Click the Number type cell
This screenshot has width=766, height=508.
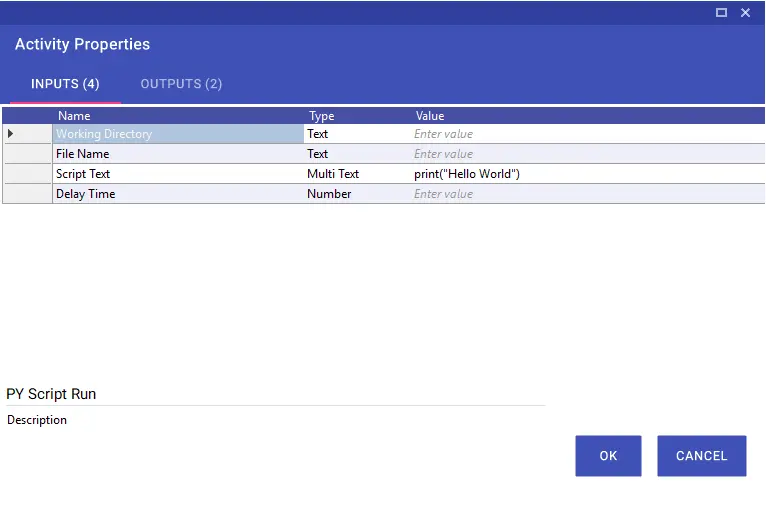[x=357, y=194]
